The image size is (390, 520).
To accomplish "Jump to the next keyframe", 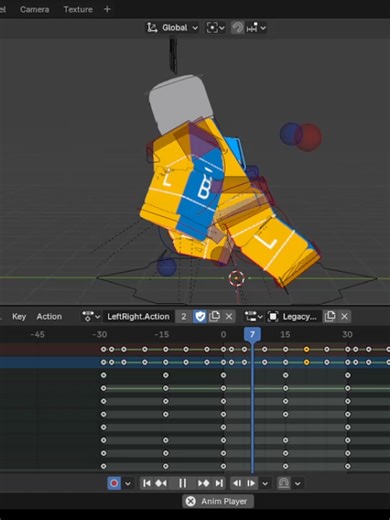I will [x=204, y=483].
